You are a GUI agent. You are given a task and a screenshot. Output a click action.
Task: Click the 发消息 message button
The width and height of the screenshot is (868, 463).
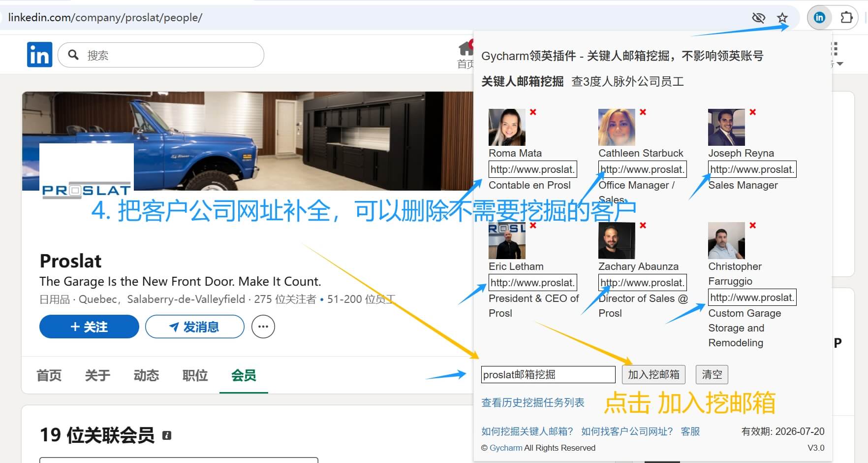195,327
